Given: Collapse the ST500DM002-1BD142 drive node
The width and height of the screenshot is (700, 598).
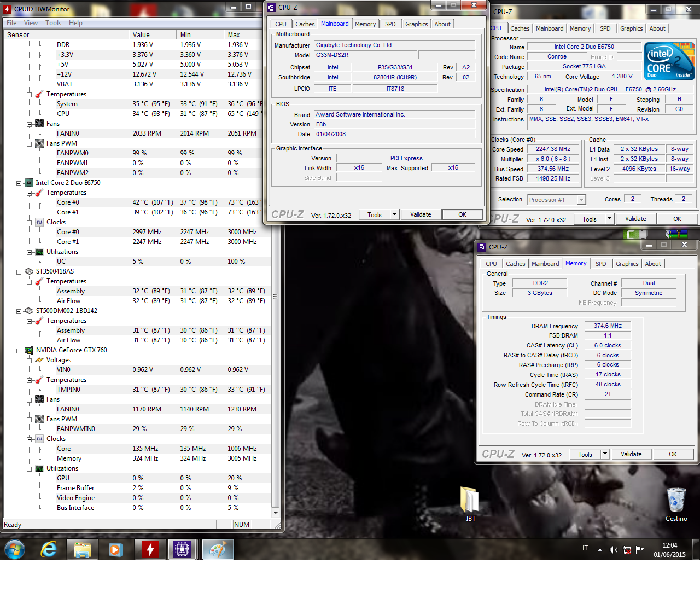Looking at the screenshot, I should pos(19,311).
